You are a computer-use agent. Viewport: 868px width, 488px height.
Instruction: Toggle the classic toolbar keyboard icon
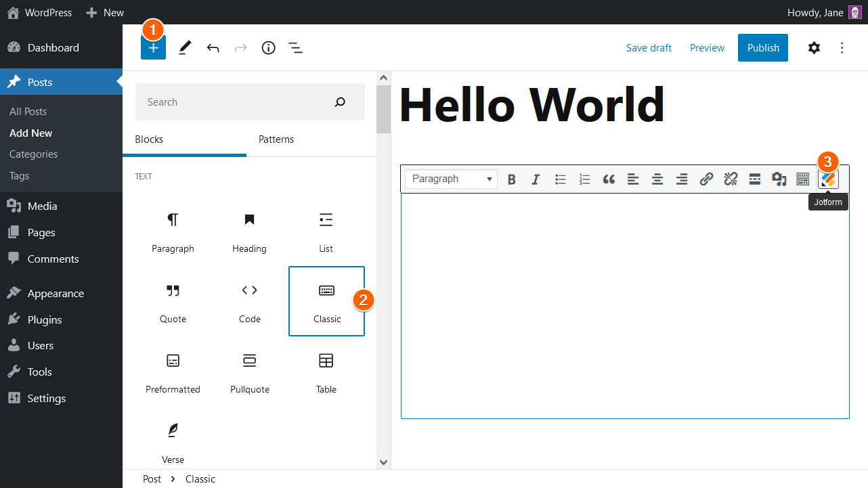pyautogui.click(x=803, y=179)
